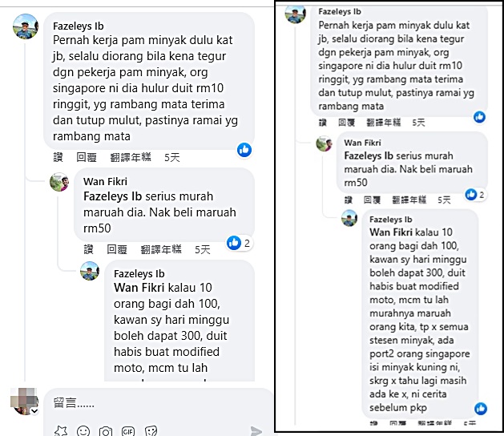504x436 pixels.
Task: Click 5天 timestamp under first left comment
Action: (172, 157)
